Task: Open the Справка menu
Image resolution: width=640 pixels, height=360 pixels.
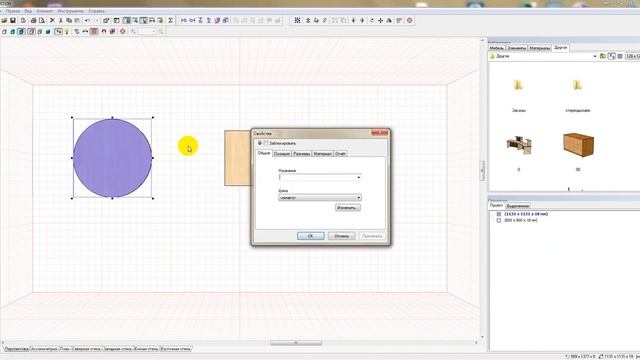Action: [x=97, y=11]
